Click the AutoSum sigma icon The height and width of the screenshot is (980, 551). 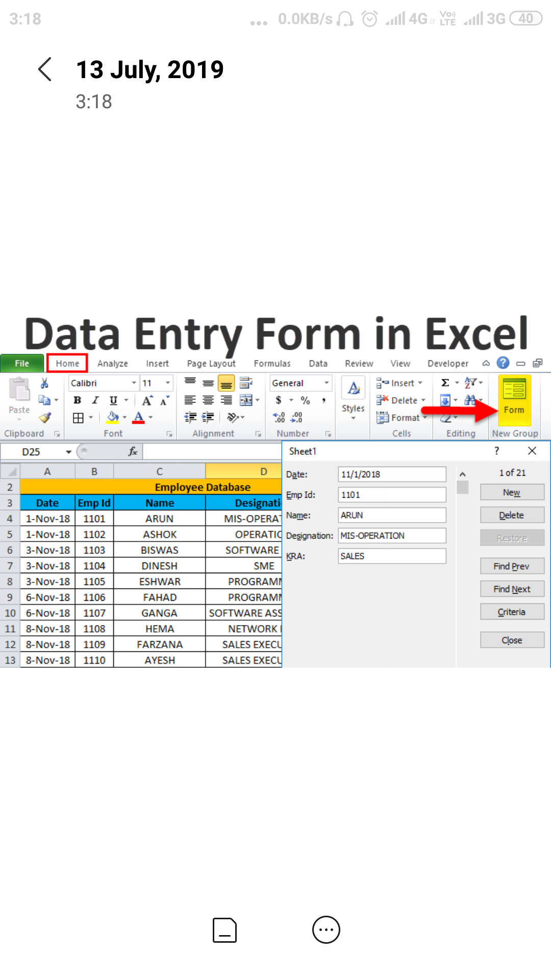point(445,383)
